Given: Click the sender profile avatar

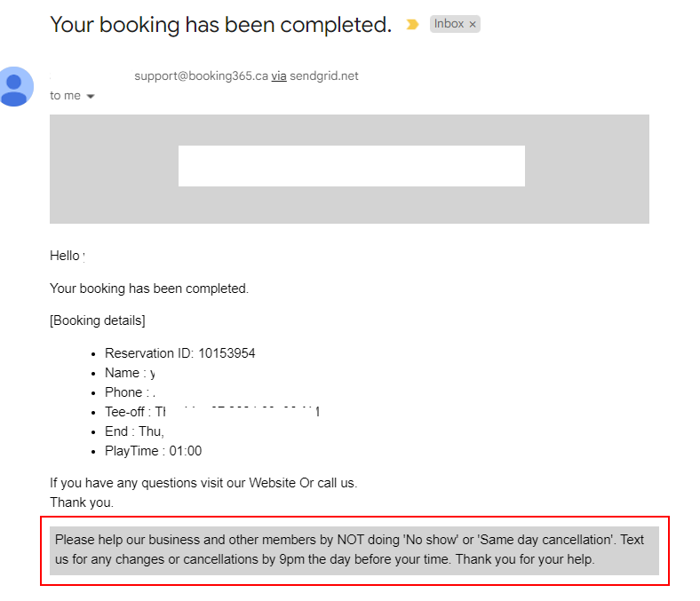Looking at the screenshot, I should coord(14,86).
